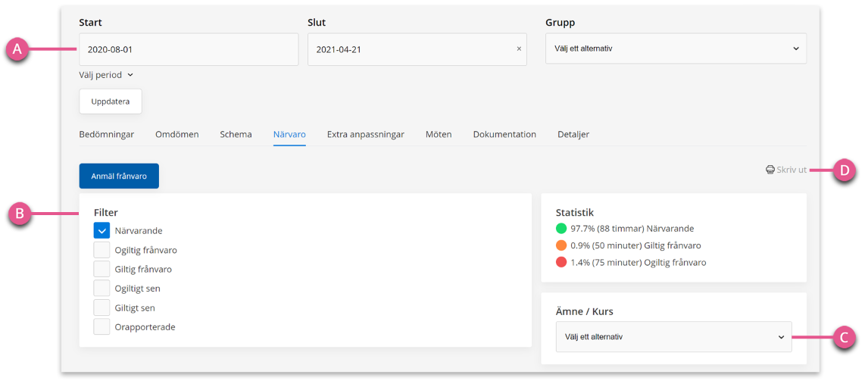This screenshot has width=868, height=384.
Task: Click the Uppdatera button
Action: pyautogui.click(x=111, y=101)
